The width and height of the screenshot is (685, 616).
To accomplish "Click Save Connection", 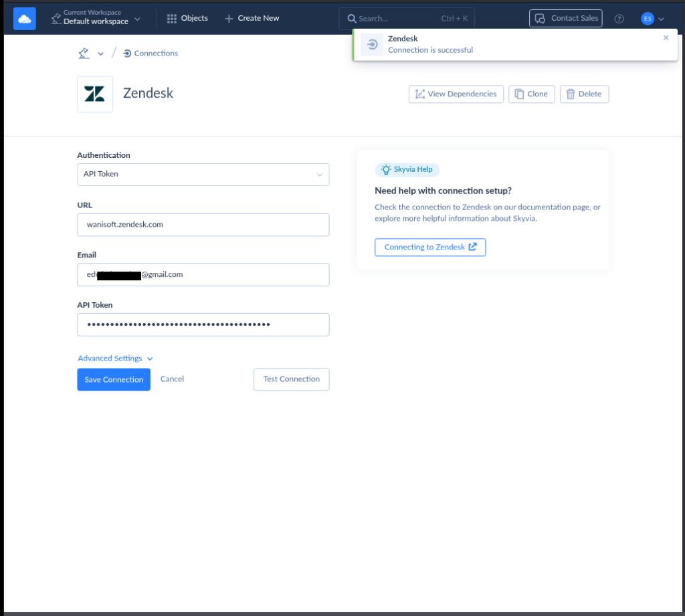I will pyautogui.click(x=114, y=379).
